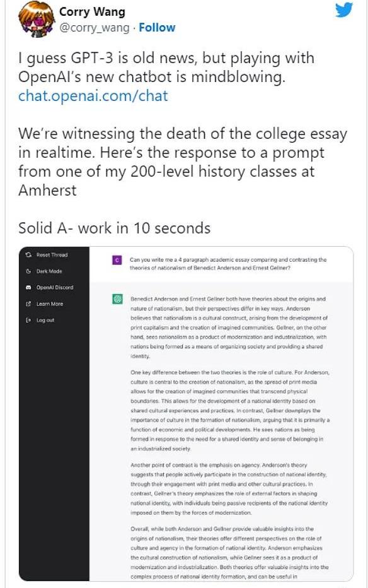
Task: Click the Log out arrow icon
Action: [x=28, y=320]
